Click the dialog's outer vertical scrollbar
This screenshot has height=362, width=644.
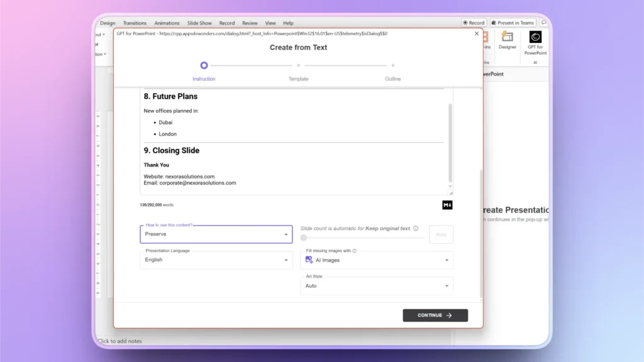481,234
